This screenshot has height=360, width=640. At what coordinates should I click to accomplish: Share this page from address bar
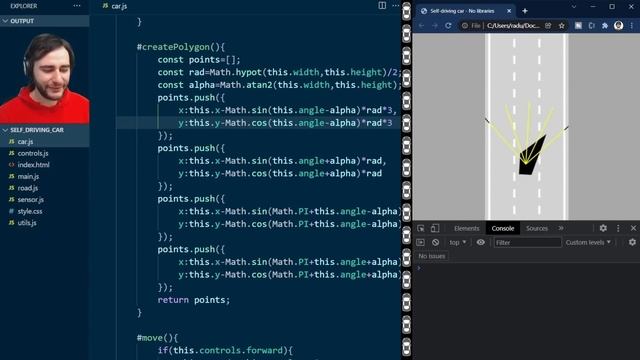[548, 26]
